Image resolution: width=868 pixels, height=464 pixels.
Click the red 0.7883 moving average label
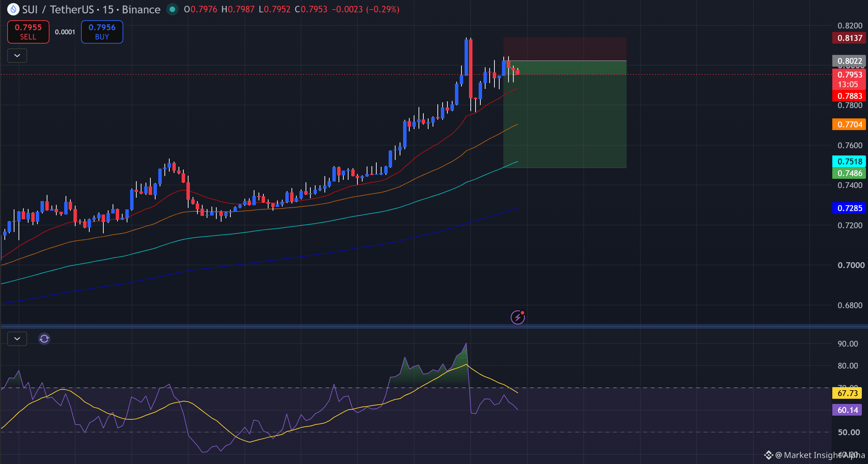pos(849,96)
